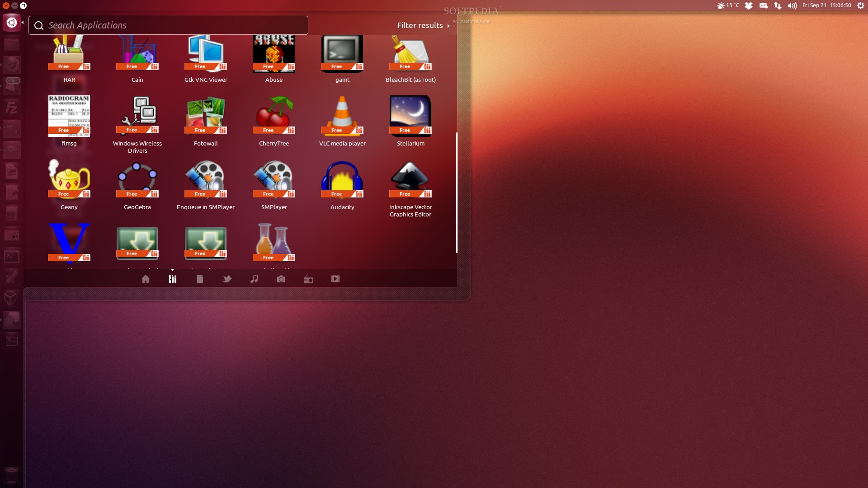
Task: Open FileZilla from the launcher
Action: (x=12, y=108)
